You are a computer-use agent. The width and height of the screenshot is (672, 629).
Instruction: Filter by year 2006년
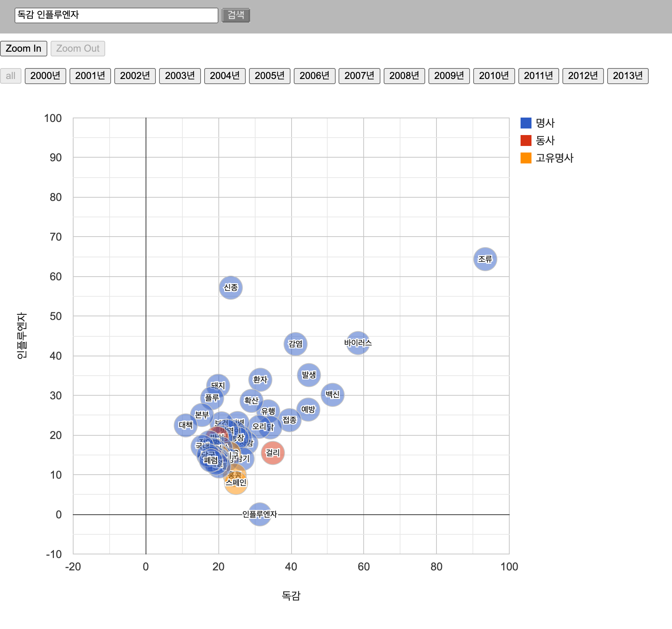(x=315, y=76)
